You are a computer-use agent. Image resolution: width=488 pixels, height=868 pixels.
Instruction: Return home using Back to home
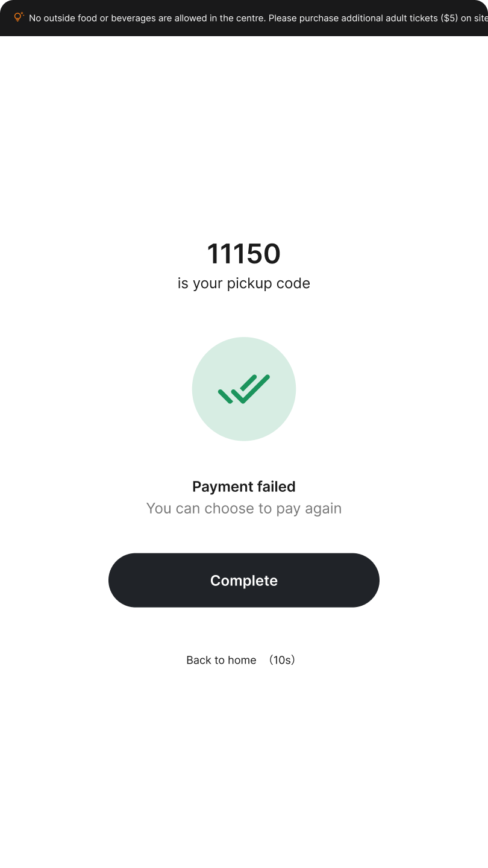click(221, 660)
